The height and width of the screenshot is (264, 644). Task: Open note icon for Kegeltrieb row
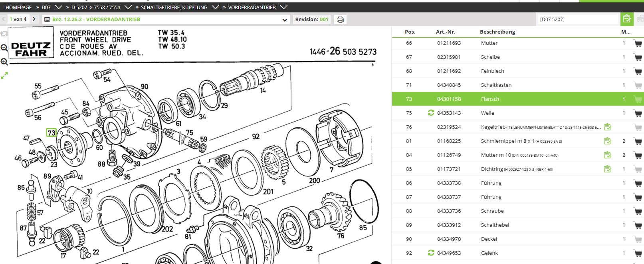tap(607, 127)
